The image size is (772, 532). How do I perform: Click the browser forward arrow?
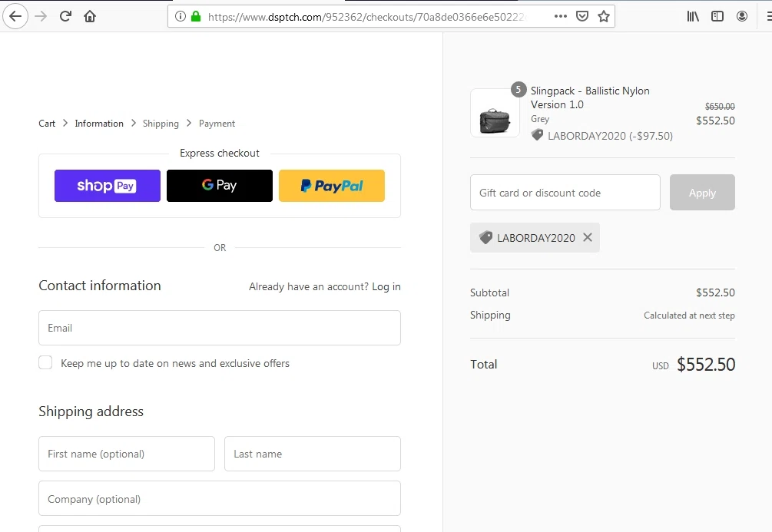coord(41,16)
